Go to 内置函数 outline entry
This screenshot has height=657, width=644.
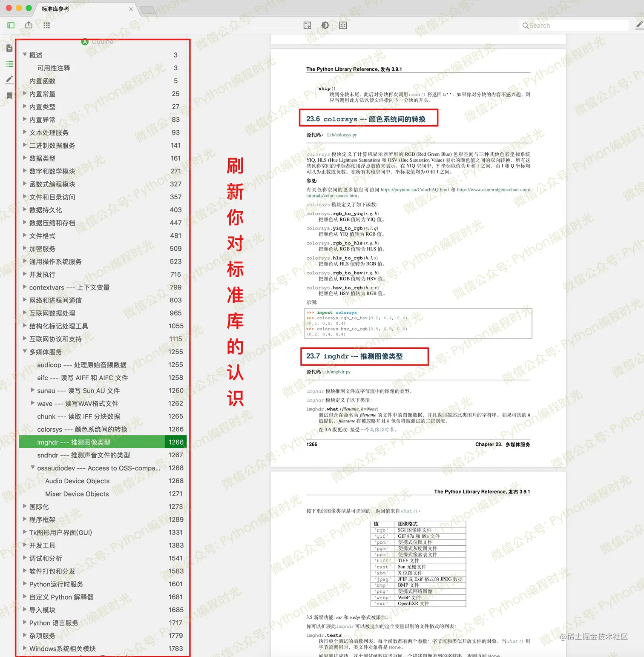[42, 81]
